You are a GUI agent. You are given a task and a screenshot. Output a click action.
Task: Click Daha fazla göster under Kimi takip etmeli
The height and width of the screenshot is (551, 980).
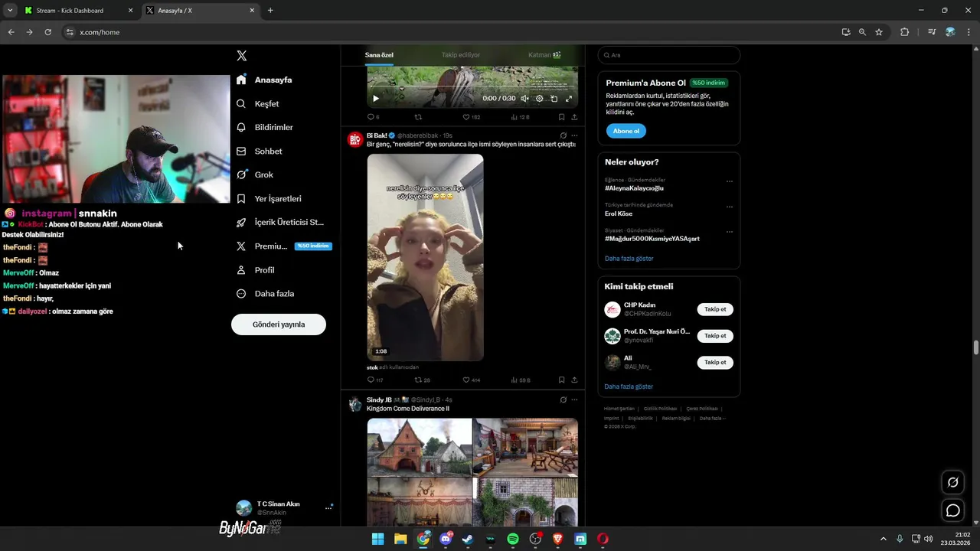click(x=629, y=386)
